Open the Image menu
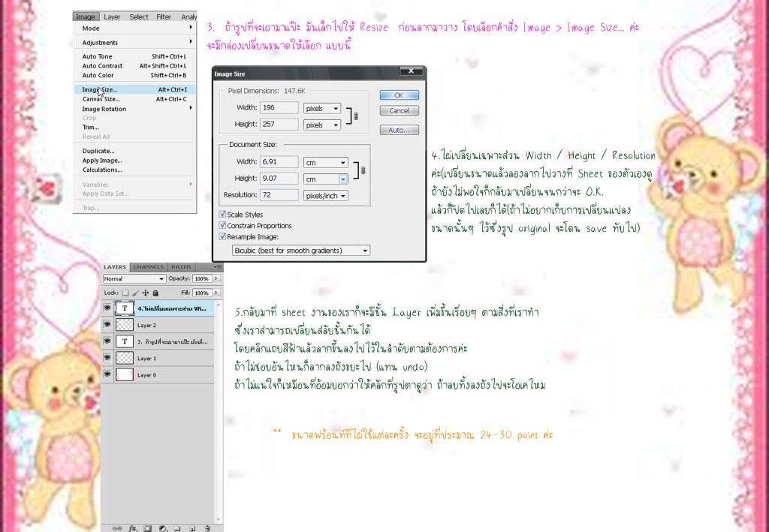Screen dimensions: 769x532 point(86,17)
